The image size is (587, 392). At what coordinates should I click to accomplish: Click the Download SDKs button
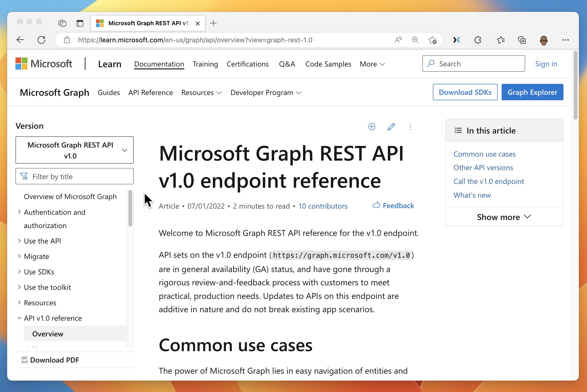coord(465,92)
